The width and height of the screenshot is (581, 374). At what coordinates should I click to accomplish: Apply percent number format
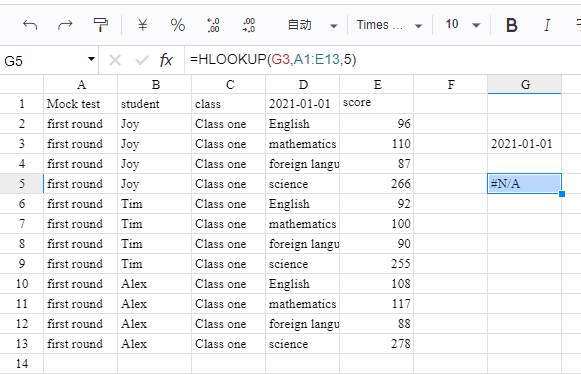177,25
